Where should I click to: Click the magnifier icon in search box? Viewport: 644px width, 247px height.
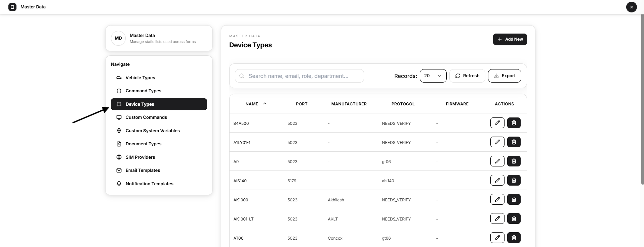(242, 76)
